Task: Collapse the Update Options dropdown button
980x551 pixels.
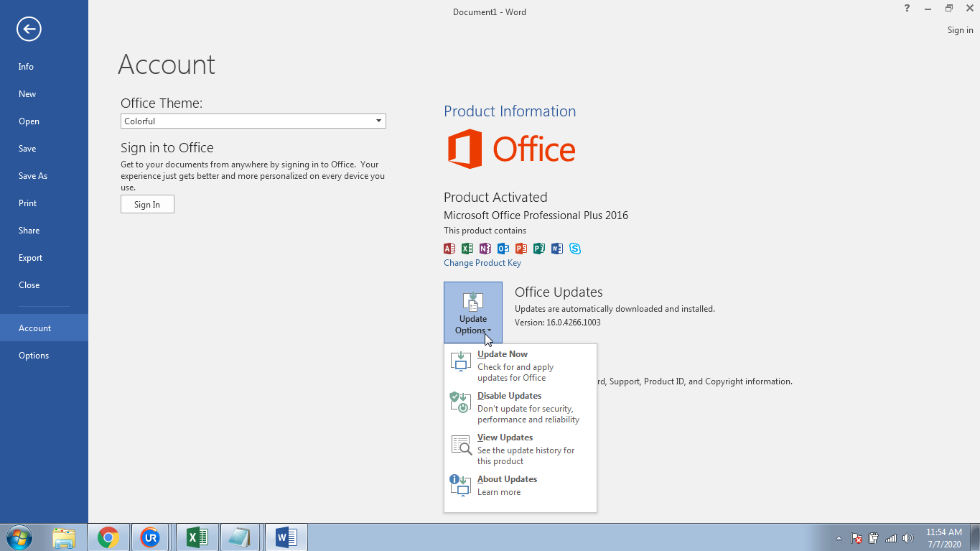Action: pyautogui.click(x=472, y=312)
